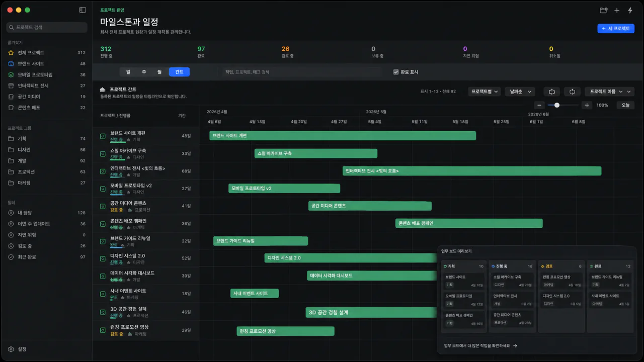This screenshot has height=362, width=644.
Task: Click the zoom out minus button
Action: coord(539,105)
